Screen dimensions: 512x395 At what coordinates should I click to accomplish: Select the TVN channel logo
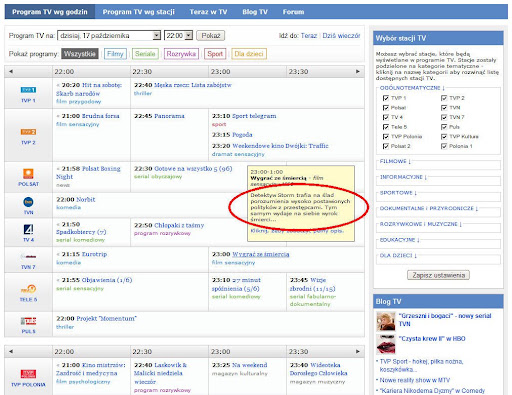[28, 202]
